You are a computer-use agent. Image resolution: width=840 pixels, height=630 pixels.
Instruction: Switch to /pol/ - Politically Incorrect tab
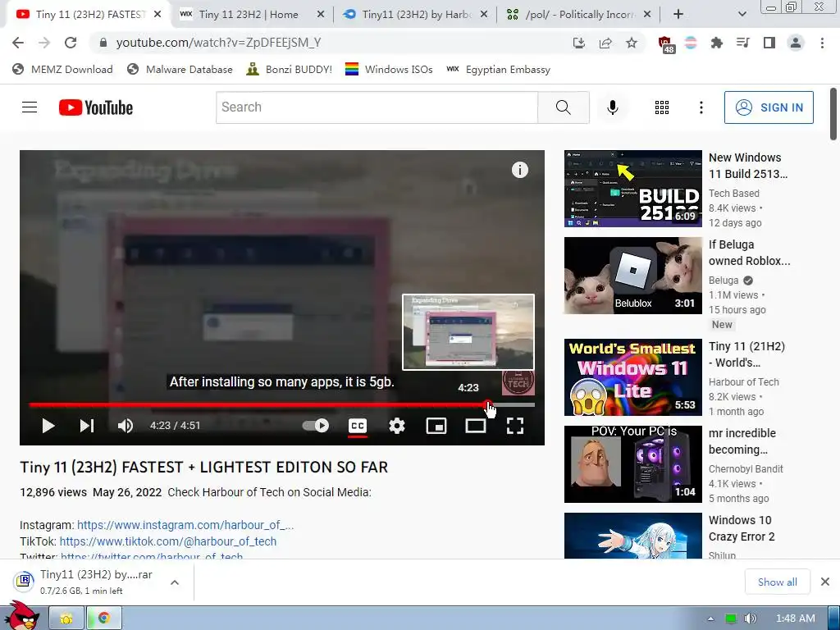578,15
